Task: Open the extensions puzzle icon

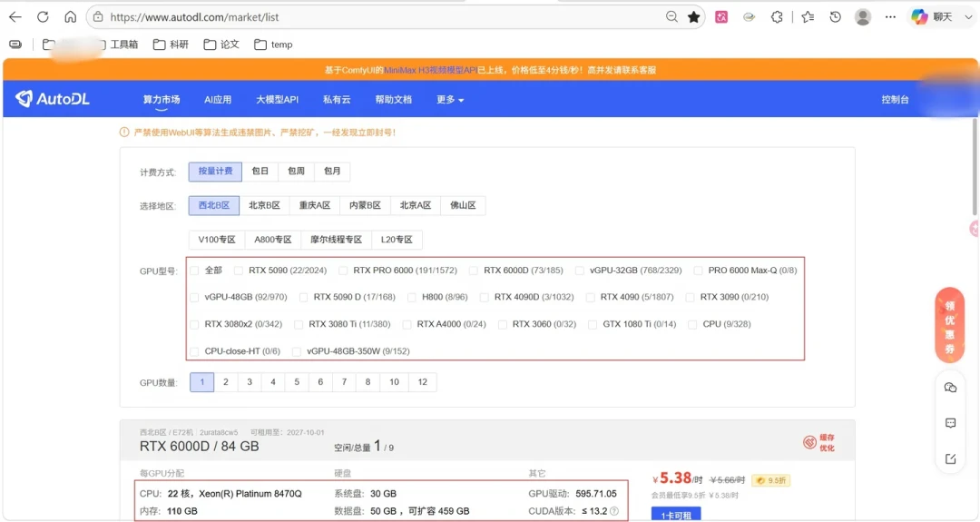Action: (777, 17)
